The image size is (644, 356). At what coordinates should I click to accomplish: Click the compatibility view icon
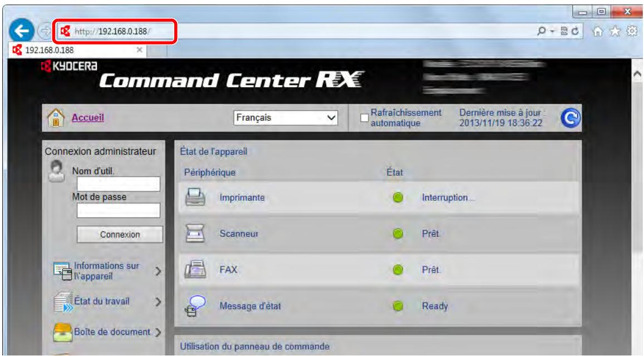pos(564,31)
